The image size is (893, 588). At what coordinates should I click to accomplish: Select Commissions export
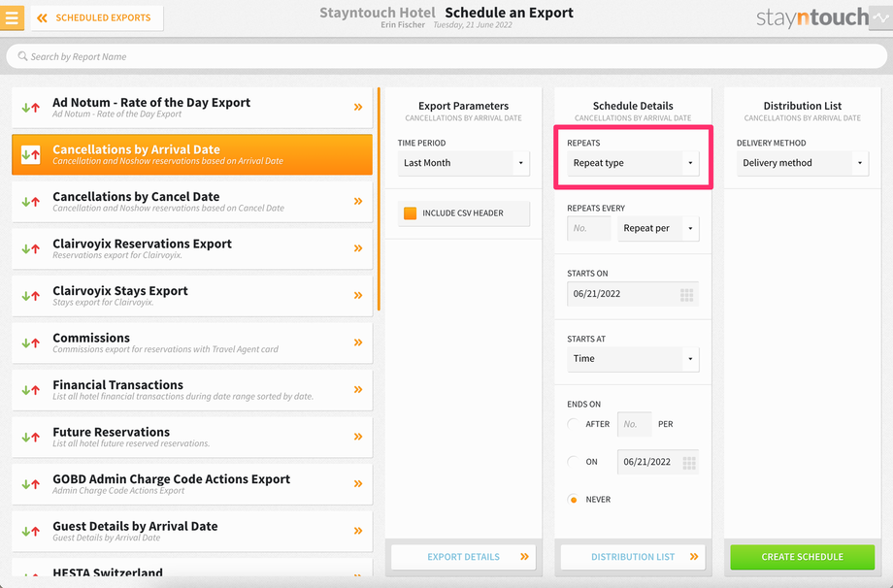pyautogui.click(x=192, y=343)
